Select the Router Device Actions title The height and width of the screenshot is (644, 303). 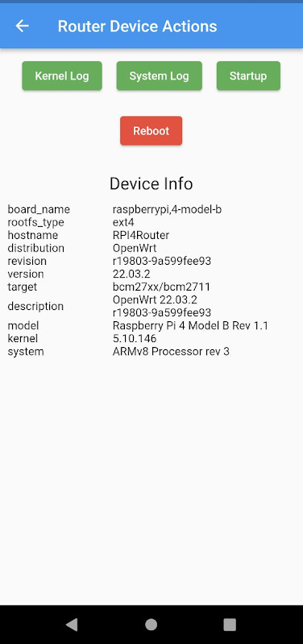pyautogui.click(x=137, y=27)
